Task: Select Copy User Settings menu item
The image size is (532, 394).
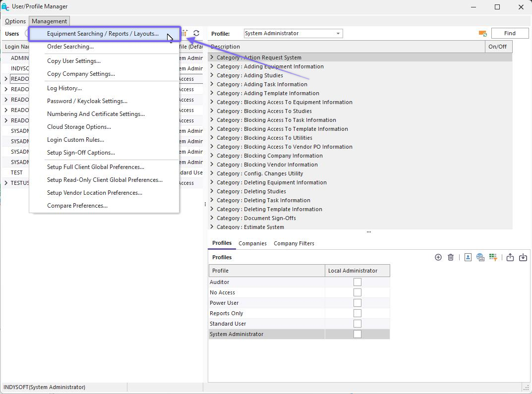Action: point(74,61)
